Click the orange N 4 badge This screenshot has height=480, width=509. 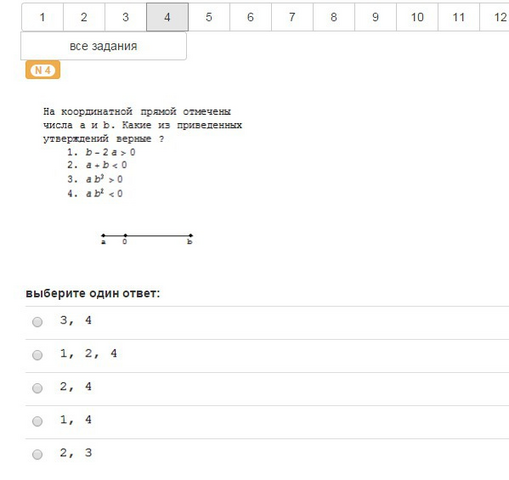pyautogui.click(x=43, y=70)
